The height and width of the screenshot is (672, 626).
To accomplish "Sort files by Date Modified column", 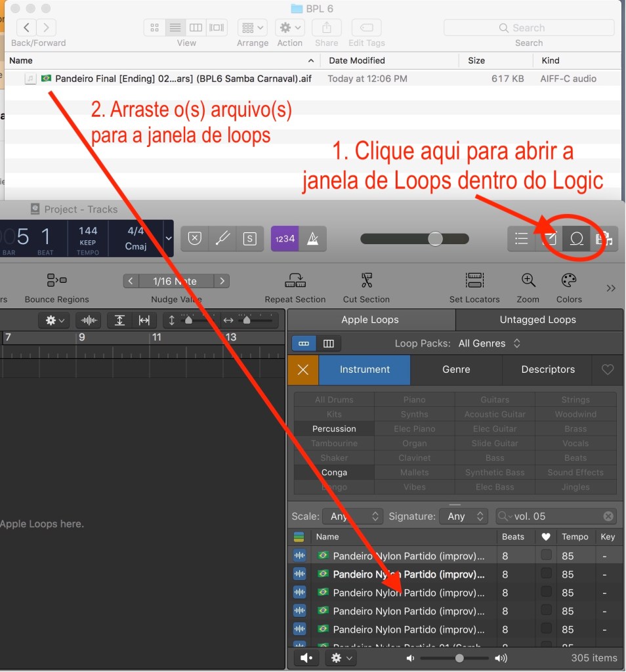I will (x=390, y=60).
